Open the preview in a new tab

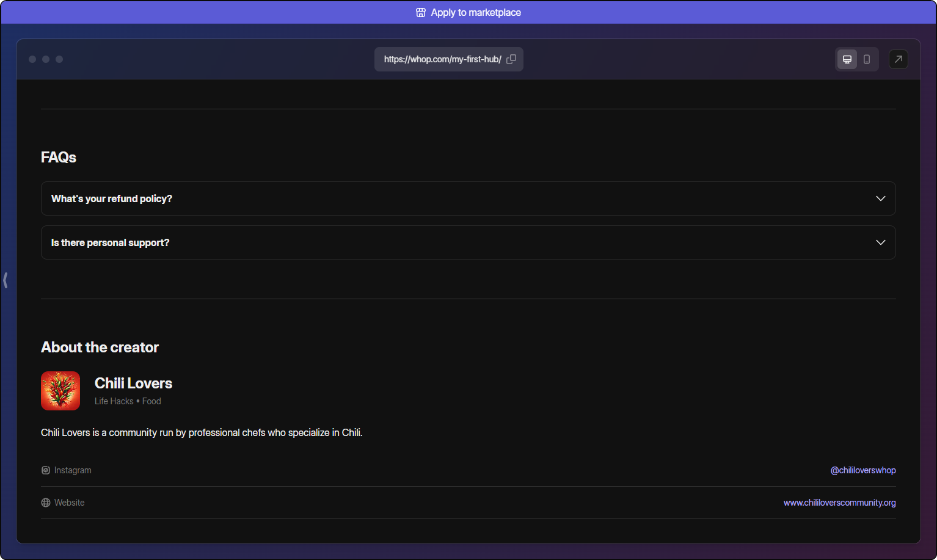tap(898, 59)
